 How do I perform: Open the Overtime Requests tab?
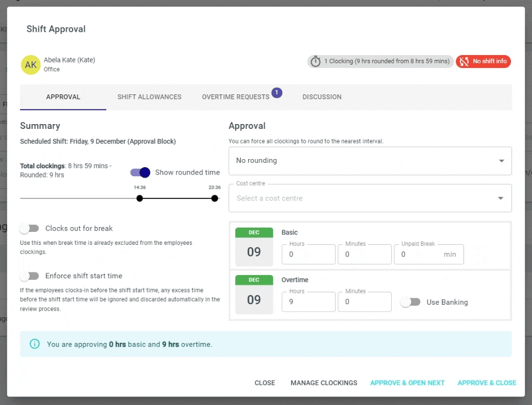pyautogui.click(x=236, y=97)
